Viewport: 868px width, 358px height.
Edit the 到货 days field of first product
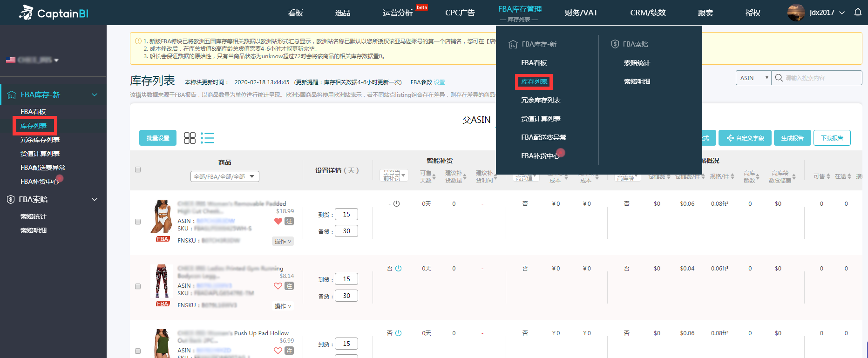(x=346, y=214)
